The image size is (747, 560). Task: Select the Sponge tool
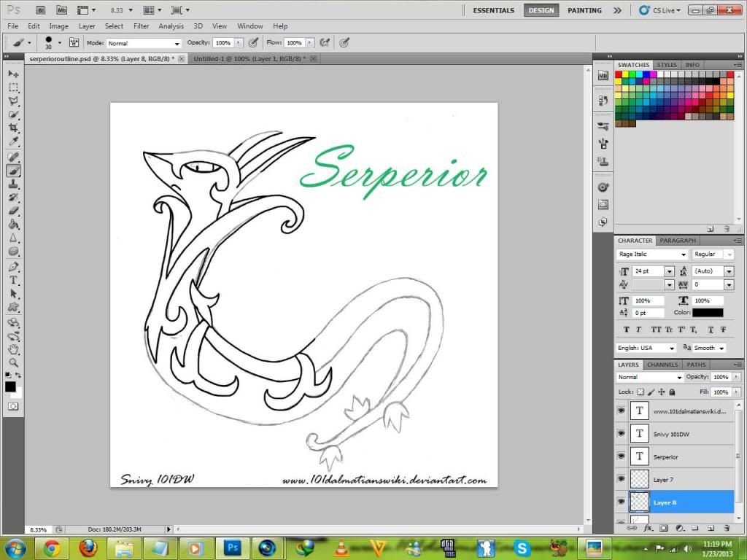[13, 251]
